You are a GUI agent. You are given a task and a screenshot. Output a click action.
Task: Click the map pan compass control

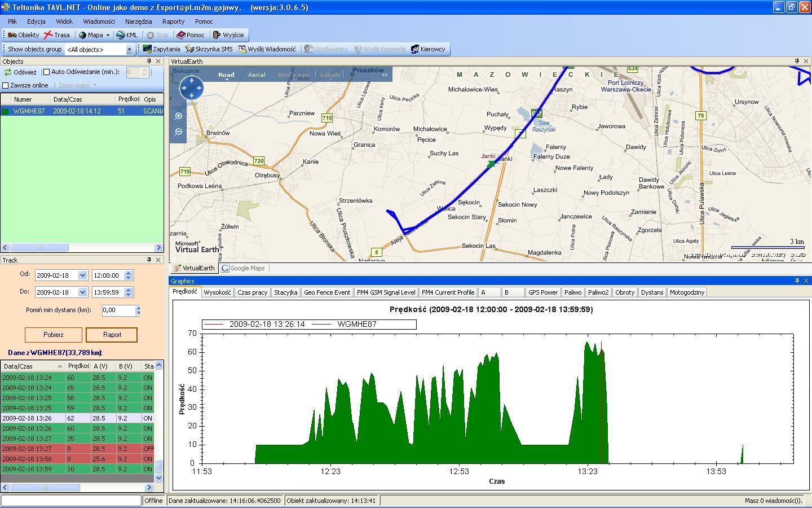191,87
